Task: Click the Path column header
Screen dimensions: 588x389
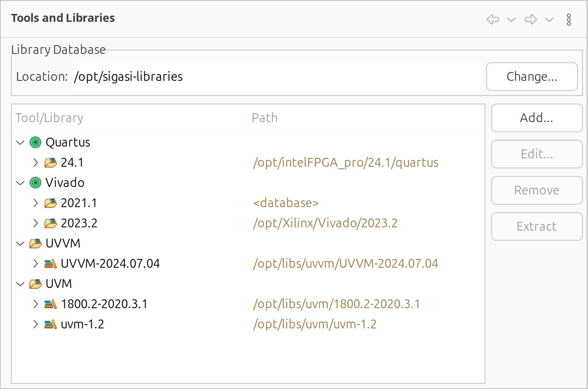Action: coord(366,118)
